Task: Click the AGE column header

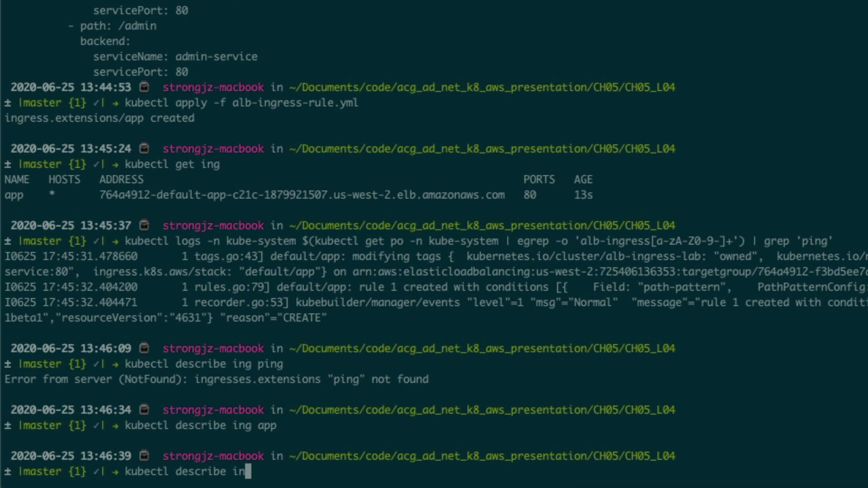Action: tap(583, 179)
